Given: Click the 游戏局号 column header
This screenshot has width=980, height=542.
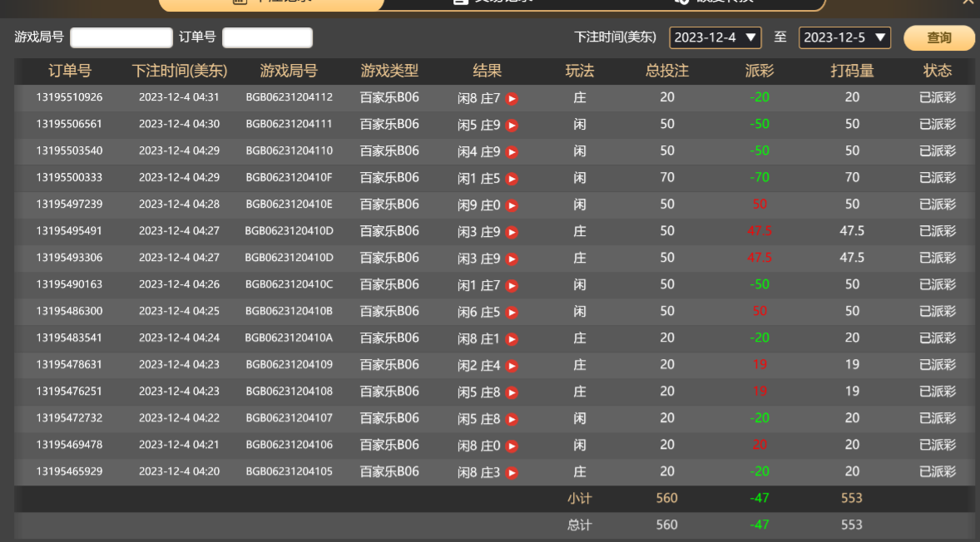Looking at the screenshot, I should pyautogui.click(x=289, y=71).
